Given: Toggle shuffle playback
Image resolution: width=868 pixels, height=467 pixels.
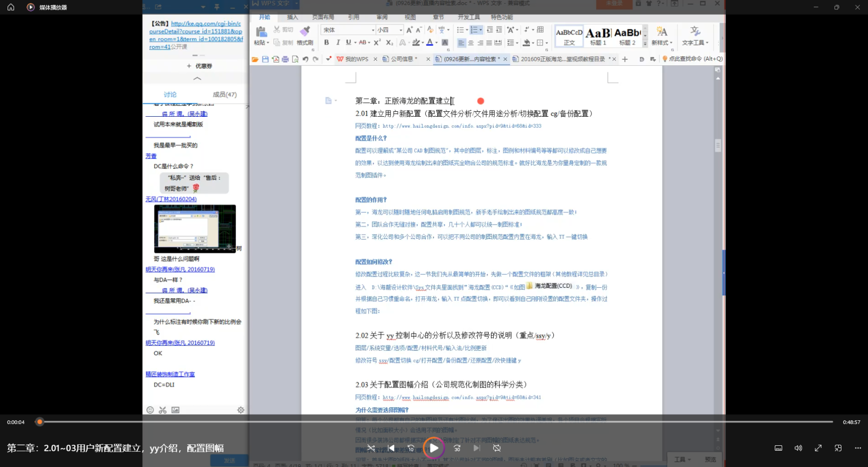Looking at the screenshot, I should (371, 448).
